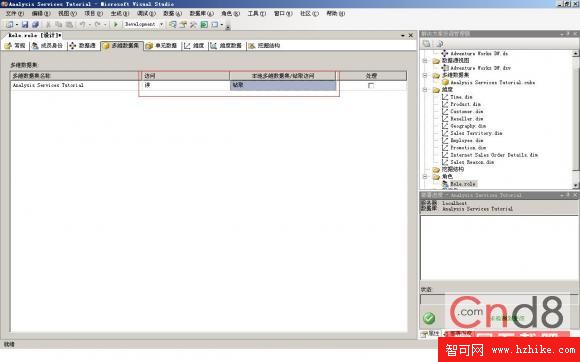The height and width of the screenshot is (362, 580).
Task: Collapse the 维度 (Dimensions) folder node
Action: coord(425,90)
